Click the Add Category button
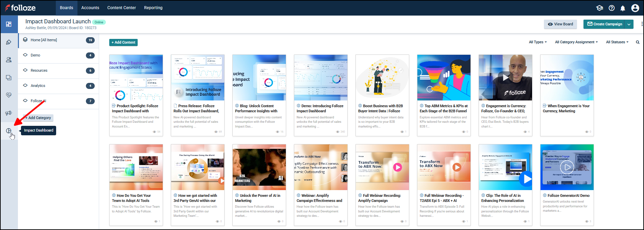Viewport: 644px width, 230px height. (x=38, y=118)
